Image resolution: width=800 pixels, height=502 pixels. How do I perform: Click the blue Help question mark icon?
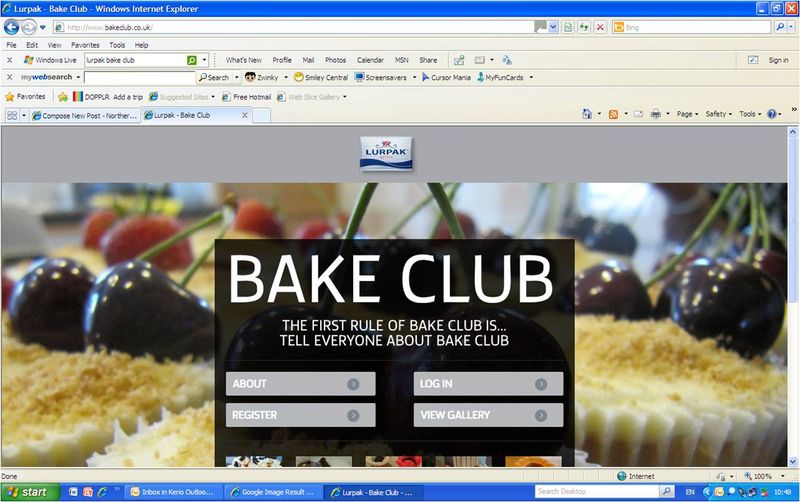(x=771, y=114)
